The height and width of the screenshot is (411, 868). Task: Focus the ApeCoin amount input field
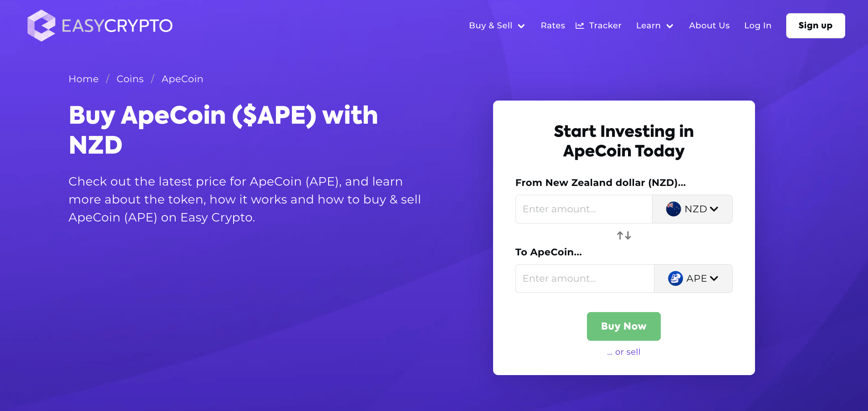click(585, 279)
